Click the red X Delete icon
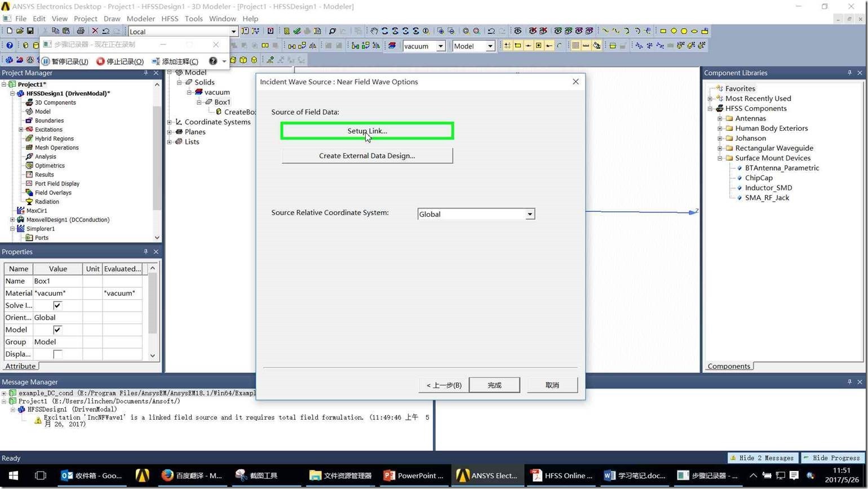The height and width of the screenshot is (489, 868). pos(95,31)
